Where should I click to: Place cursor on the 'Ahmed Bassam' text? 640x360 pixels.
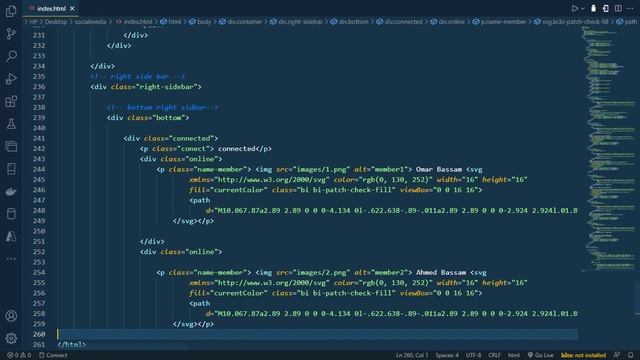pyautogui.click(x=441, y=272)
